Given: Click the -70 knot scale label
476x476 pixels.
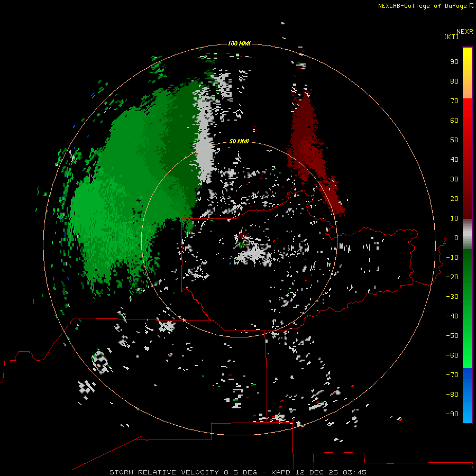Looking at the screenshot, I should (x=452, y=375).
